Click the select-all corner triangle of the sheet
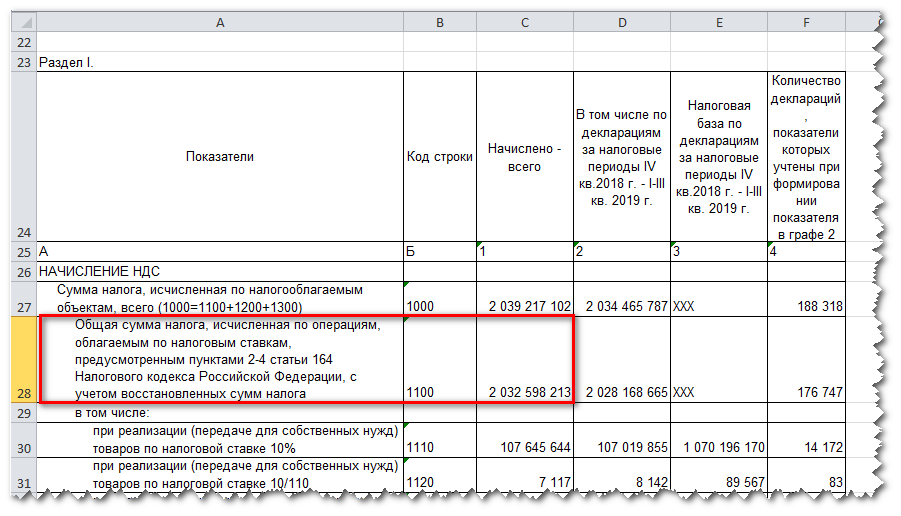This screenshot has height=516, width=901. tap(24, 22)
